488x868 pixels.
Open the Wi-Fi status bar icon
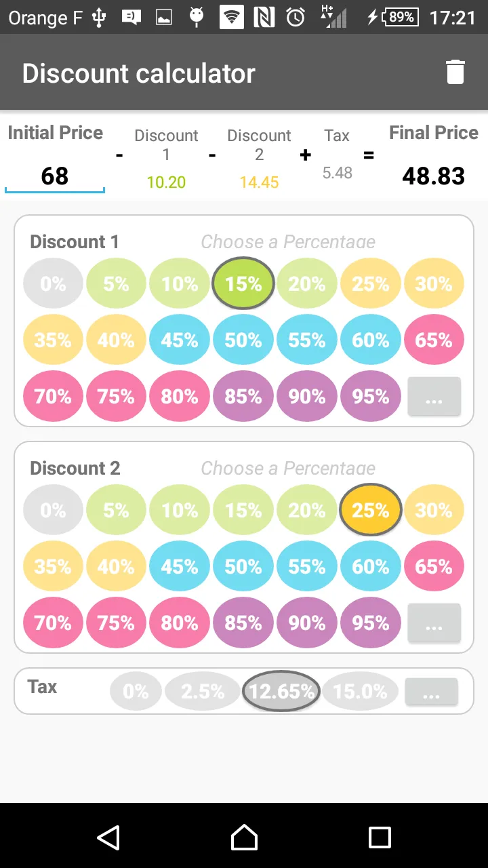click(x=232, y=18)
